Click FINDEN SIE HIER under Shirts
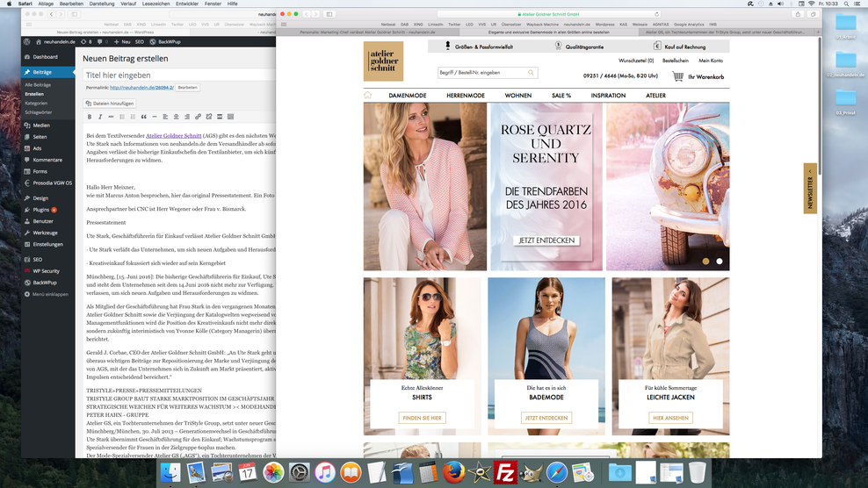The height and width of the screenshot is (488, 868). pos(423,418)
